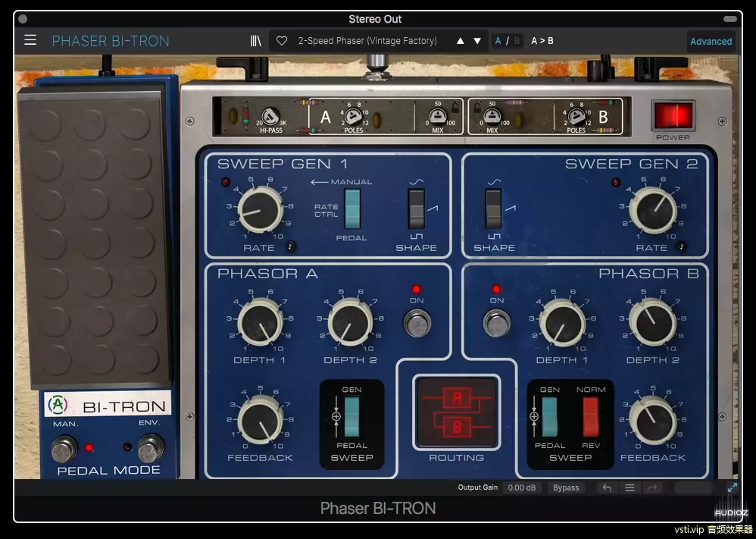Viewport: 756px width, 539px height.
Task: Open the 2-Speed Phaser preset name field
Action: pyautogui.click(x=367, y=41)
